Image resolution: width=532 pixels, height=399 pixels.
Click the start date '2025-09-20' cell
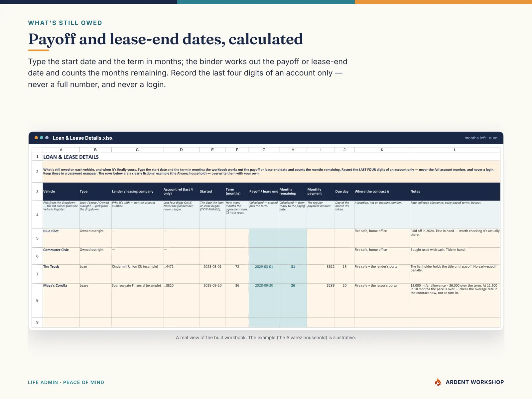pos(212,300)
